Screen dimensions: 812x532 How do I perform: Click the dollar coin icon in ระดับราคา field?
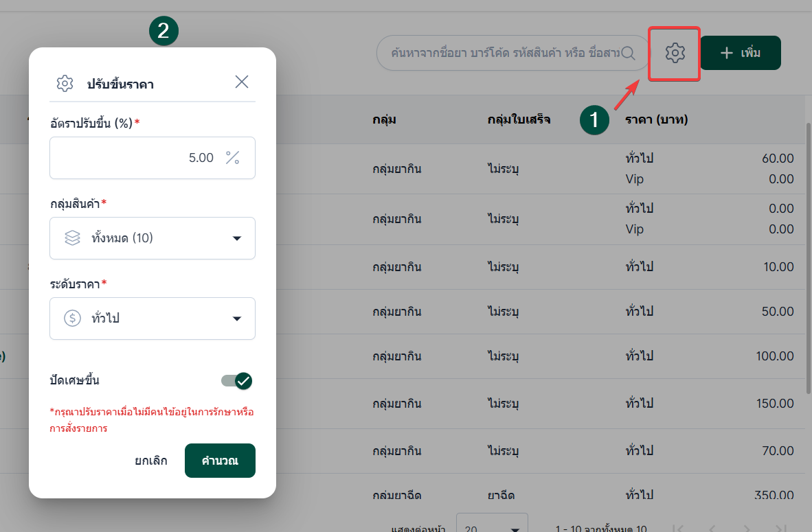tap(72, 319)
